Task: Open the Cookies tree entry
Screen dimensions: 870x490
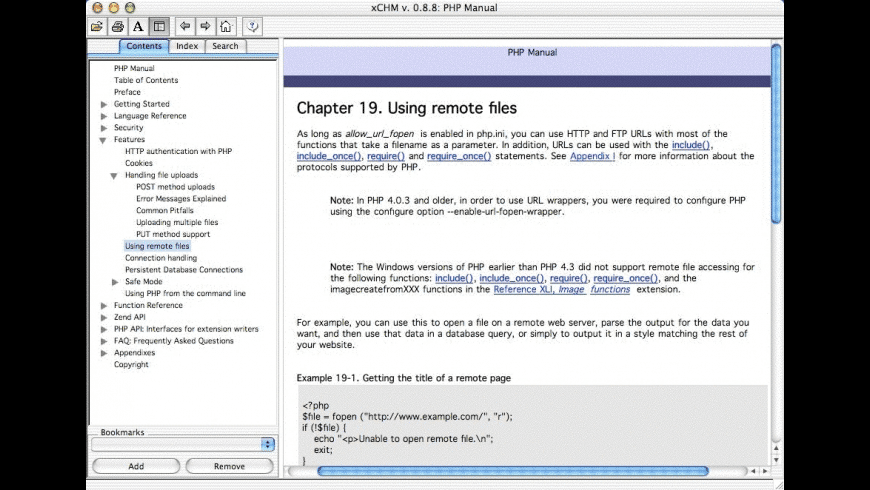Action: click(139, 163)
